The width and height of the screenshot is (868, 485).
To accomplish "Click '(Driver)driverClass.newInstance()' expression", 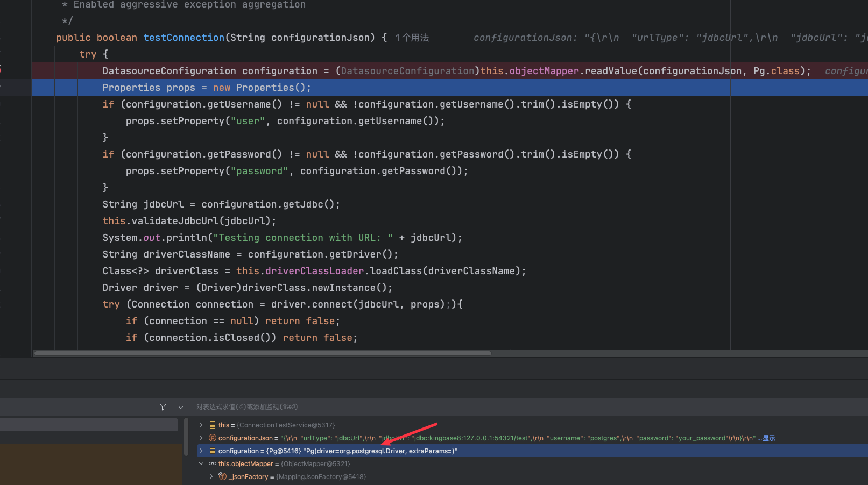I will click(x=291, y=288).
